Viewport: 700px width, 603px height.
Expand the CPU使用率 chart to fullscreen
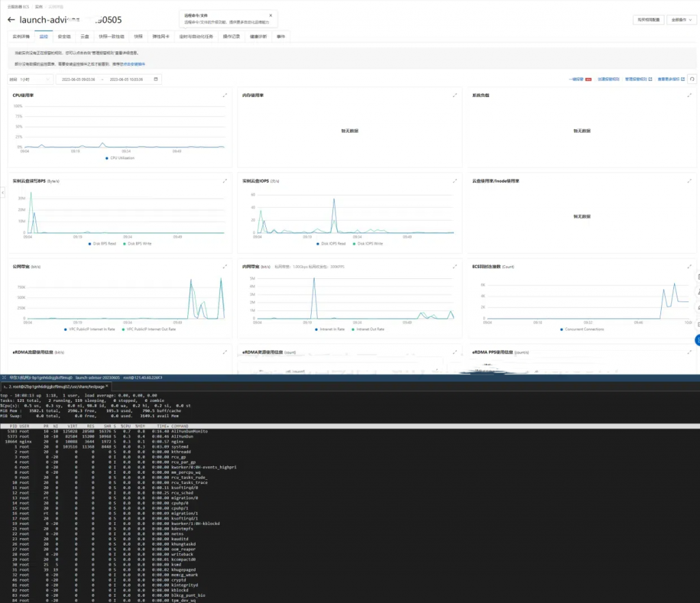225,95
